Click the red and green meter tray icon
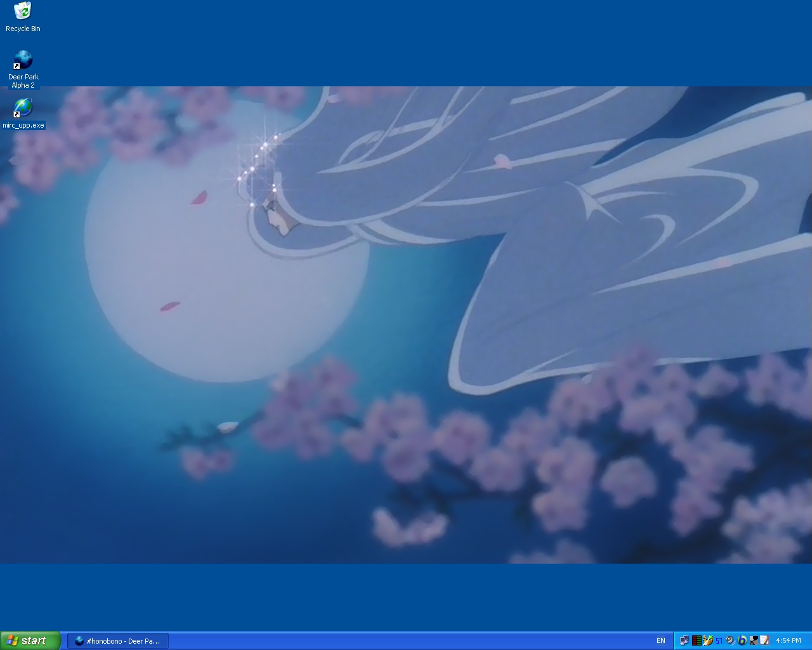 click(x=696, y=640)
